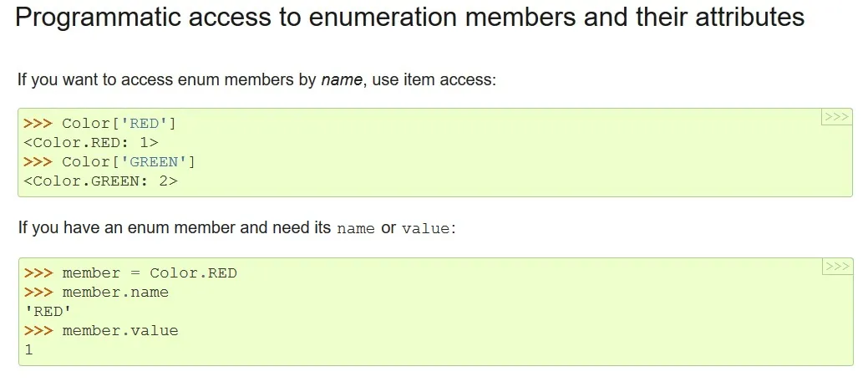Click the <Color.GREEN: 2> output line
The height and width of the screenshot is (387, 868).
[x=101, y=181]
